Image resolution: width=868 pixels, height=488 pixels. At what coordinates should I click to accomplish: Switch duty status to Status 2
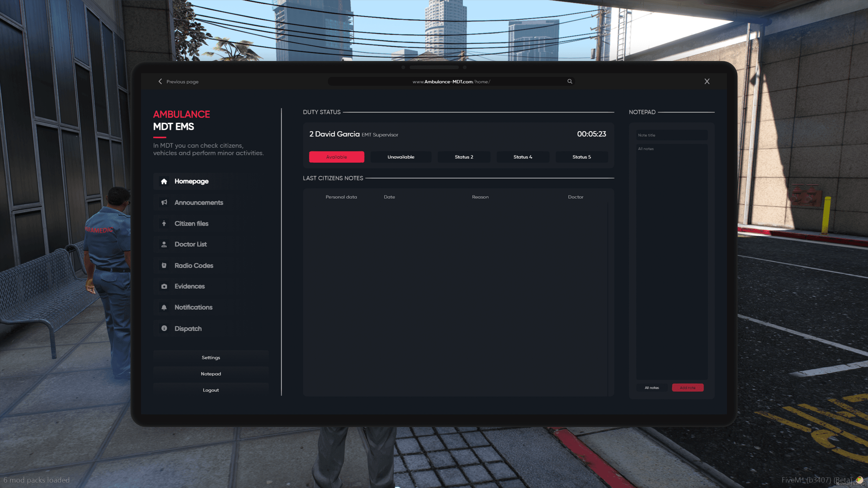point(464,157)
